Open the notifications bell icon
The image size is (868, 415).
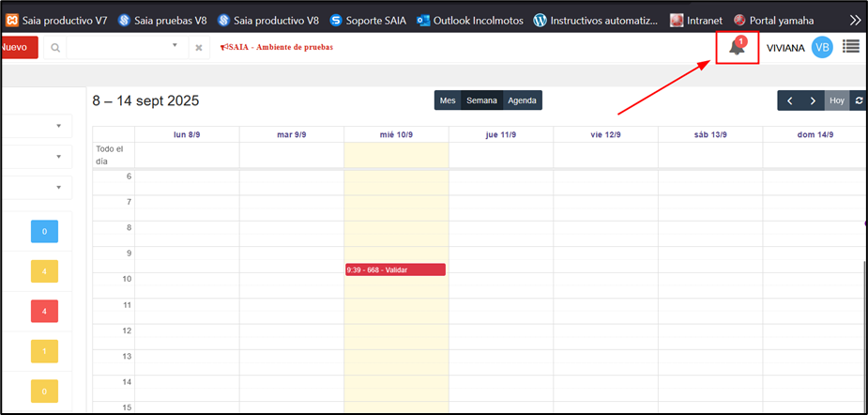pos(737,47)
